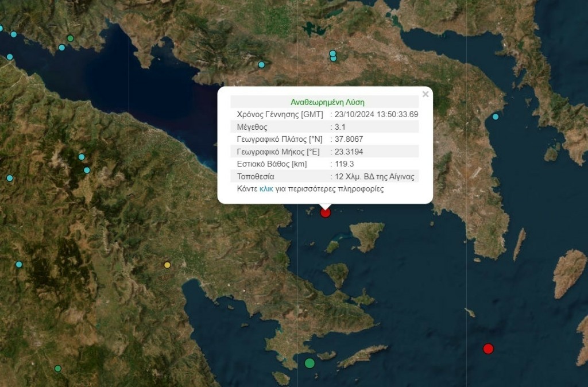Click the magnitude value '3.1'
The width and height of the screenshot is (588, 387).
340,127
